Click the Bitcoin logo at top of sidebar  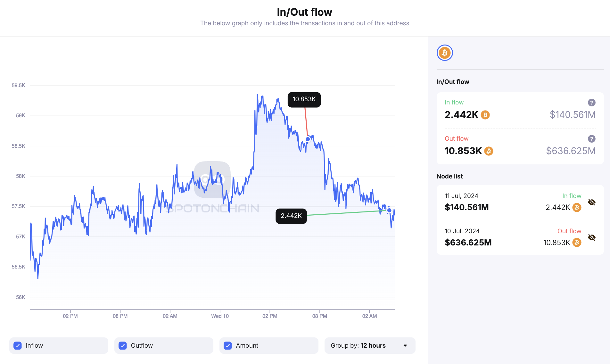(444, 53)
